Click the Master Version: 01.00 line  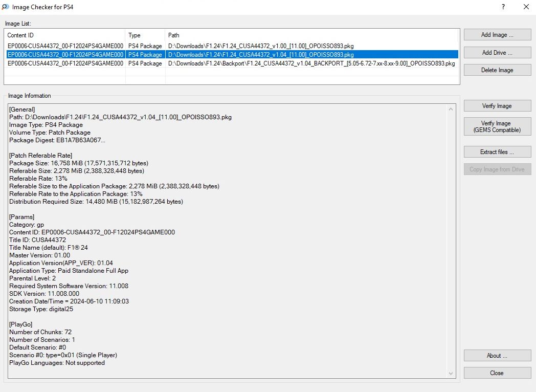[x=40, y=255]
